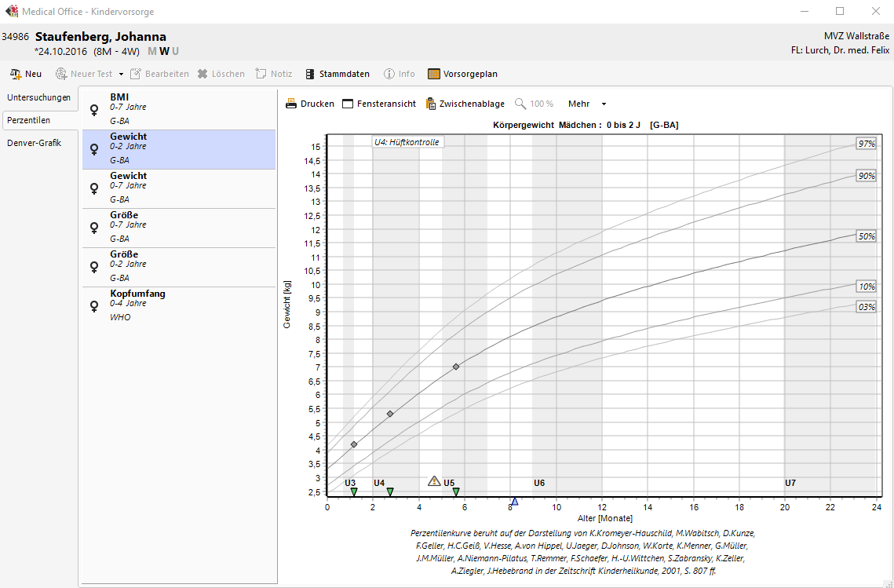Switch to the Untersuchungen tab
Image resolution: width=894 pixels, height=588 pixels.
point(38,97)
